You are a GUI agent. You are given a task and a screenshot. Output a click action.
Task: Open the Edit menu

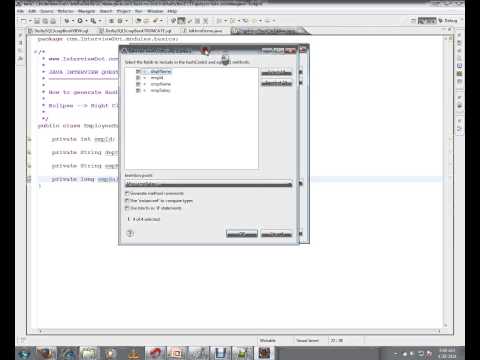(x=32, y=11)
